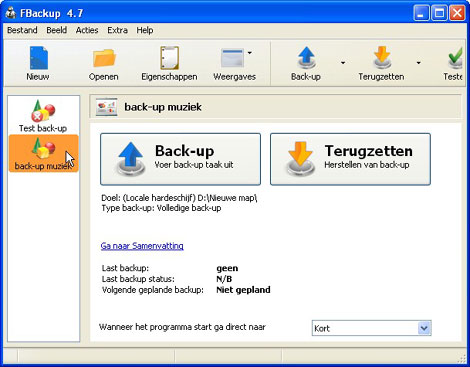
Task: Open the Beeld menu
Action: click(57, 30)
